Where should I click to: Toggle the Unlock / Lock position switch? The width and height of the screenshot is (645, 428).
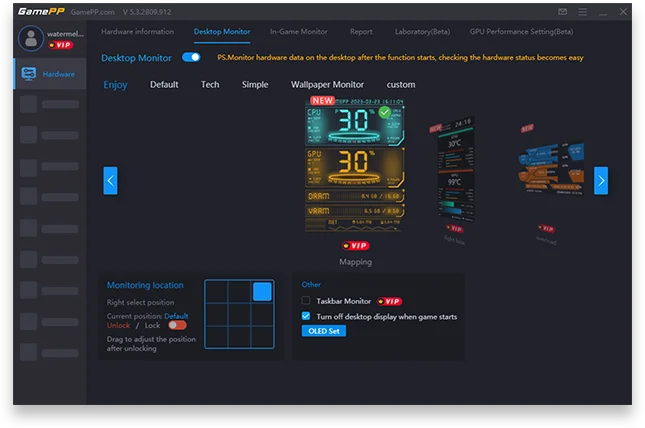tap(177, 325)
